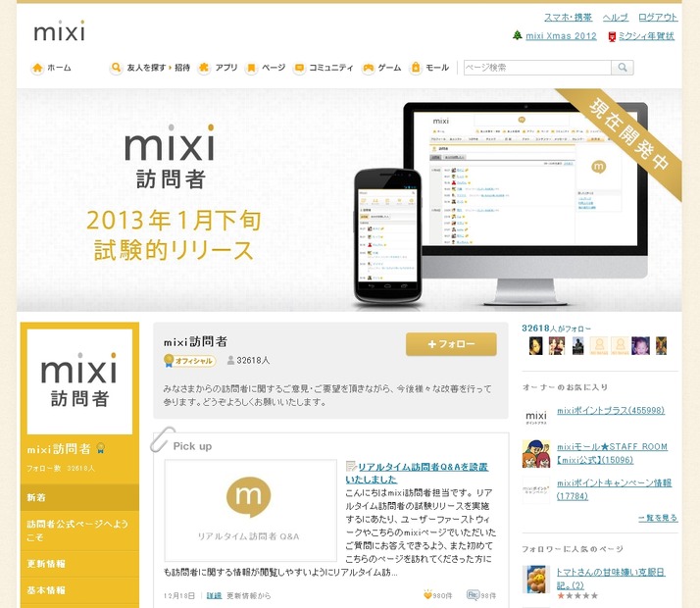Click the オフィシャル badge
Screen dimensions: 700x608
point(190,361)
